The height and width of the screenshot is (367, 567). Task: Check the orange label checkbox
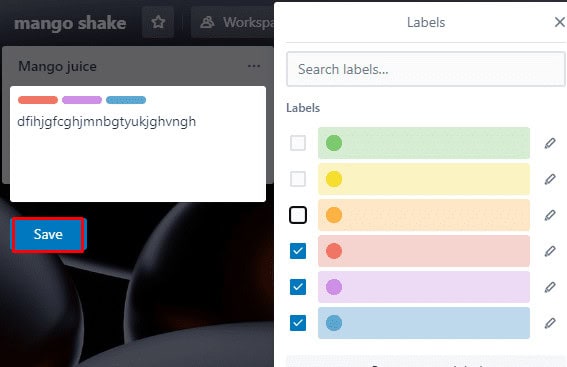pos(298,215)
